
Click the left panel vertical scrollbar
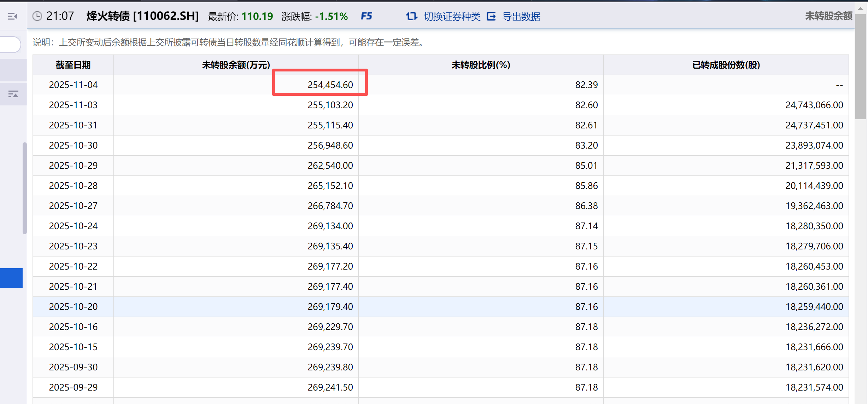[x=24, y=187]
